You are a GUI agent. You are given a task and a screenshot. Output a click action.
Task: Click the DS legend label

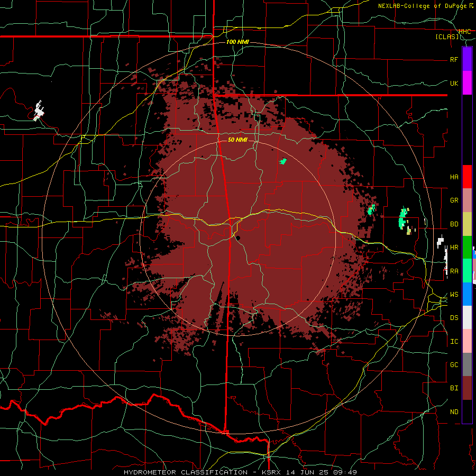[x=454, y=318]
